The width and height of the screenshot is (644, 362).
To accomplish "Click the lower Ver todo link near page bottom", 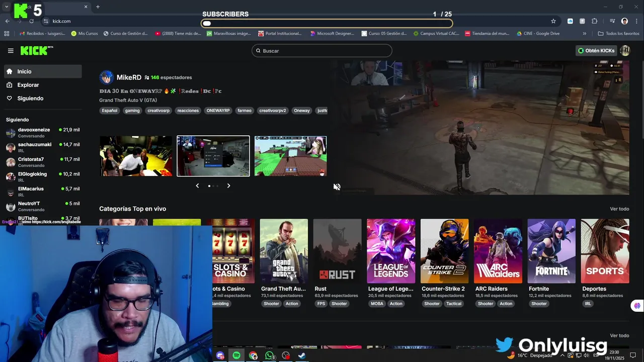I will 619,335.
